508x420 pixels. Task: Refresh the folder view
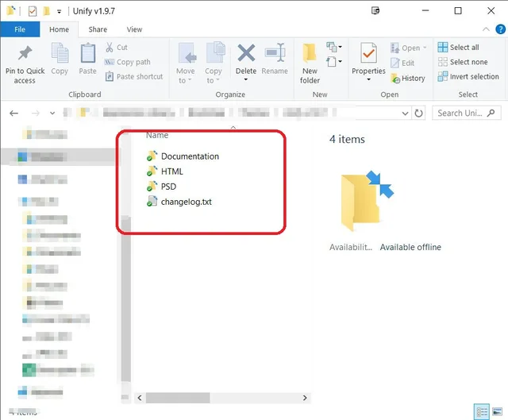click(418, 113)
